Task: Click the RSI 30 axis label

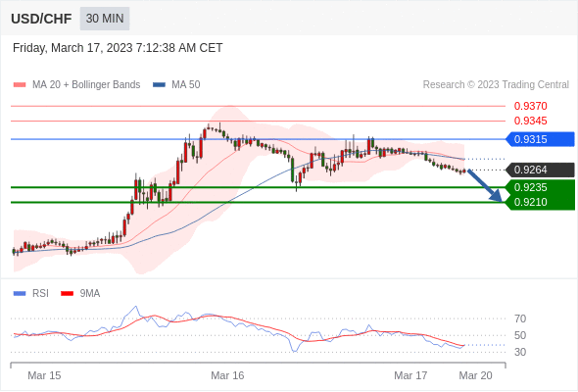Action: point(520,352)
